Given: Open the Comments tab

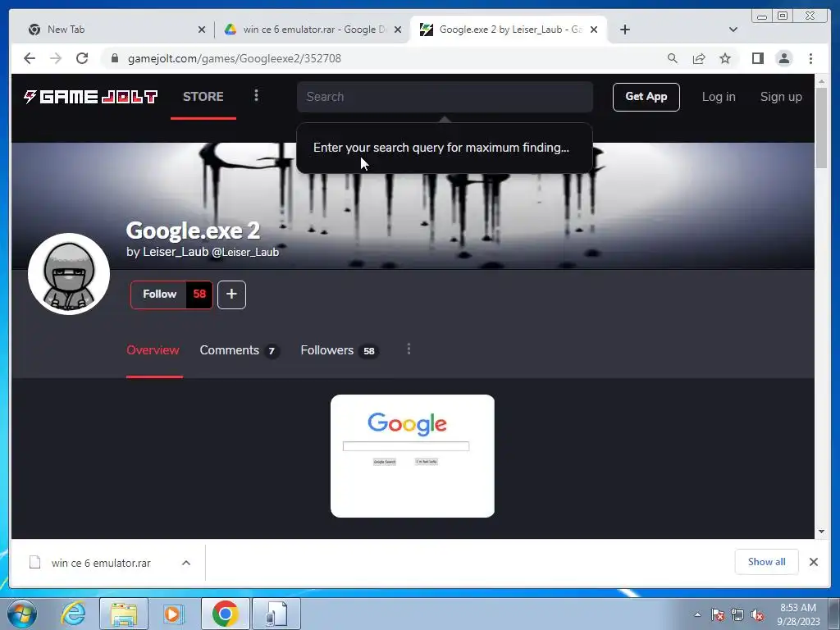Looking at the screenshot, I should pos(240,350).
